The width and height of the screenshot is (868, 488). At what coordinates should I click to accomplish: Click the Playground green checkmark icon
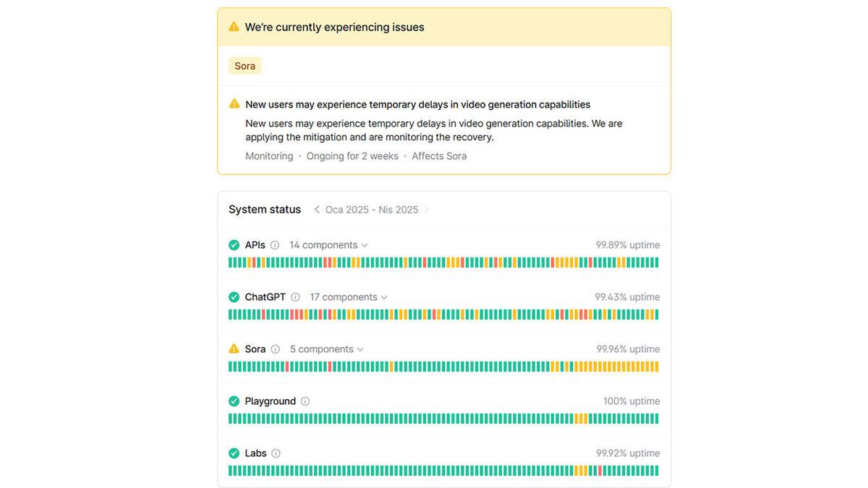234,401
